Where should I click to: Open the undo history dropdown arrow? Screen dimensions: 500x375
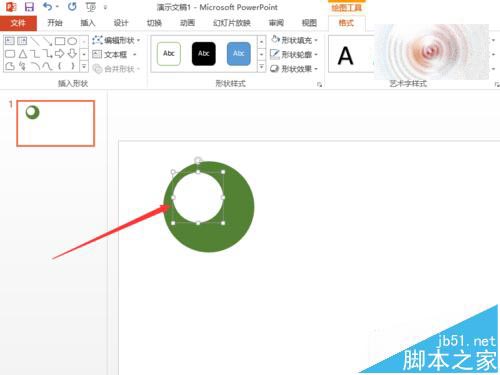[57, 7]
